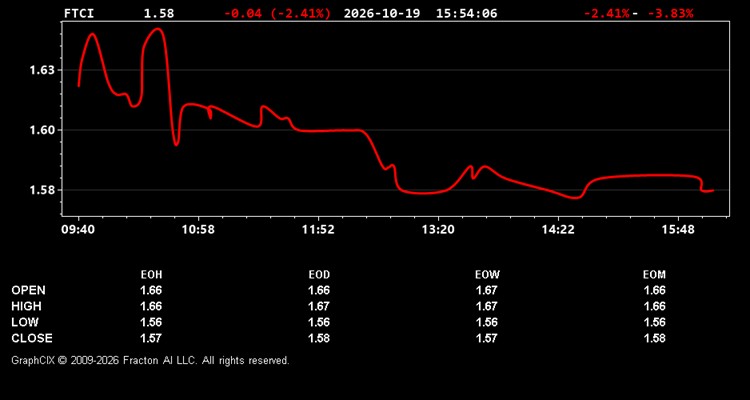Select the current price 1.58 beside FTCI
750x400 pixels.
click(x=159, y=13)
